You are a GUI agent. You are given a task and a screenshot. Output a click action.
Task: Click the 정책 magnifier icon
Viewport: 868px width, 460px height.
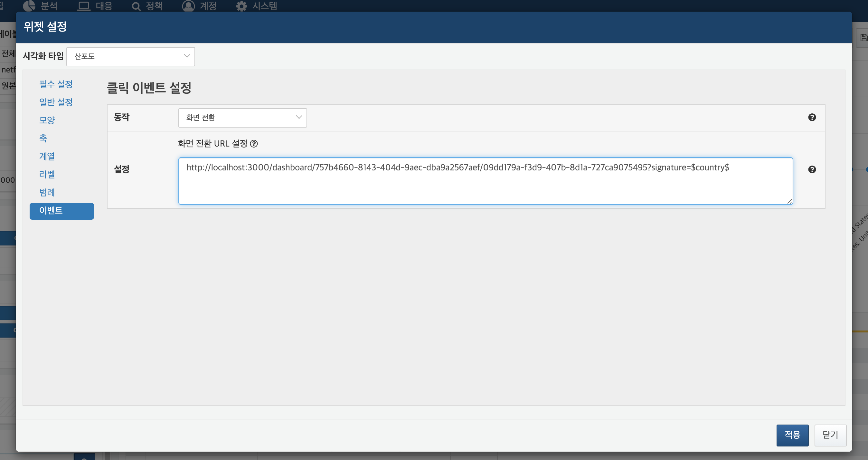click(x=136, y=6)
